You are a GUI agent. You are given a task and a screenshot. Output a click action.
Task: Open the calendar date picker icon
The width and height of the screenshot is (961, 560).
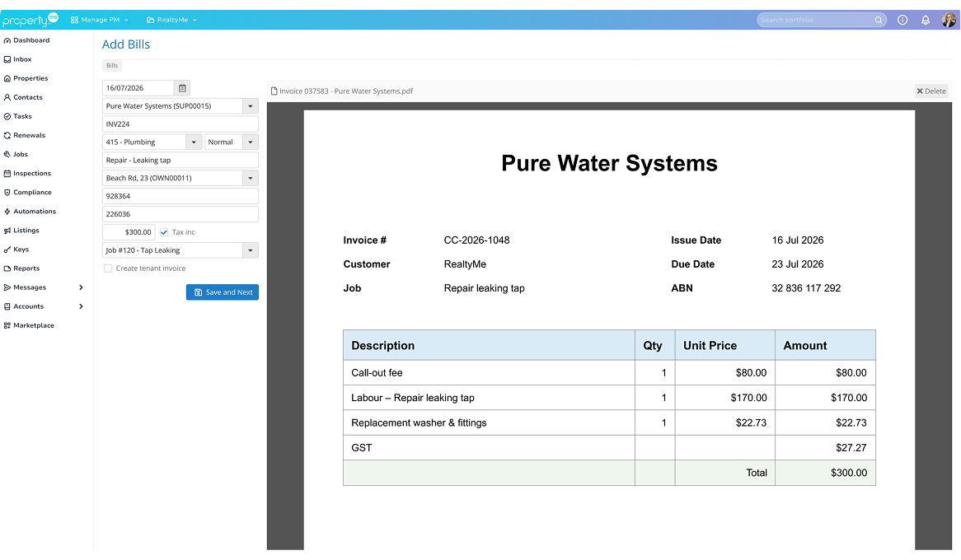pos(182,88)
